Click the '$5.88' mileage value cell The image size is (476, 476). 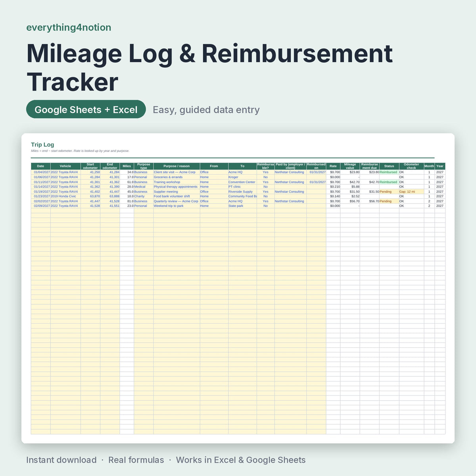click(x=350, y=187)
